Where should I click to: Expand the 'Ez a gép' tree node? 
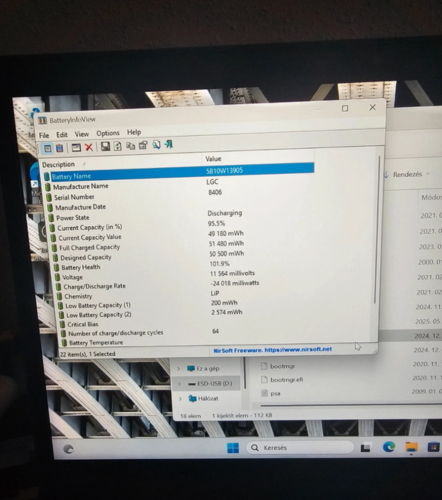178,369
